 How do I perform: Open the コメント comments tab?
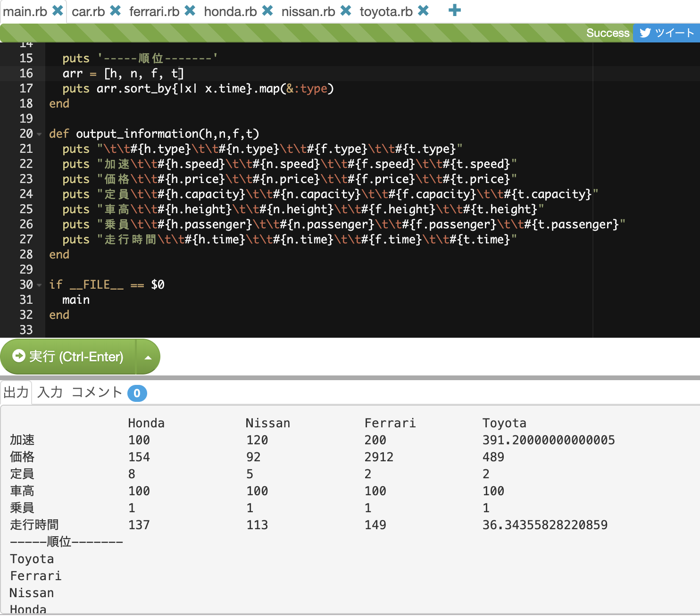tap(97, 392)
